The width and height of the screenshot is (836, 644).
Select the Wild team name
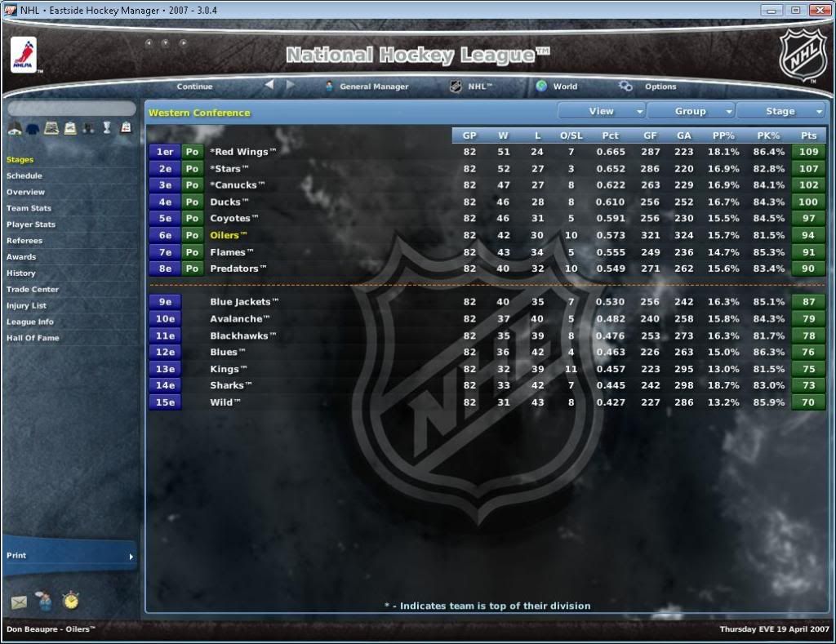pyautogui.click(x=225, y=402)
